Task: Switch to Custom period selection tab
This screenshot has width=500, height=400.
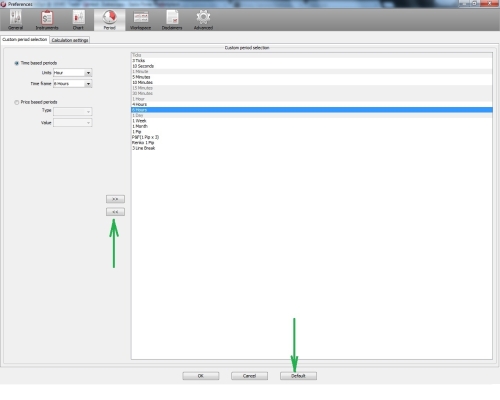Action: click(25, 39)
